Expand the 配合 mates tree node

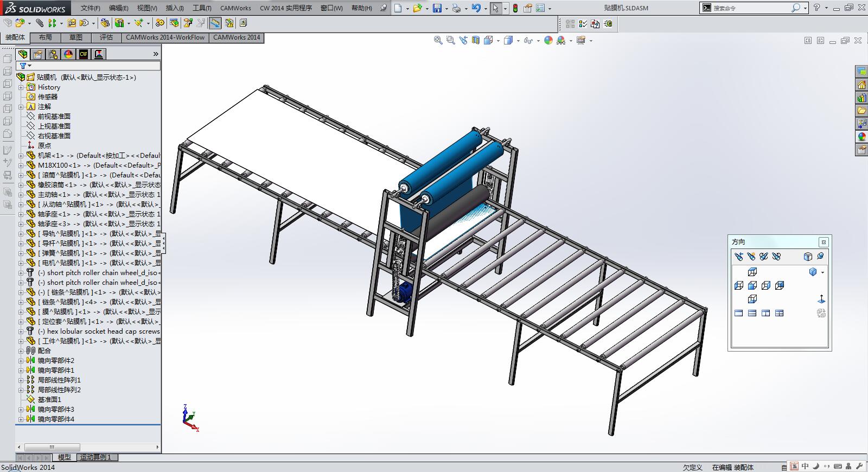[21, 351]
